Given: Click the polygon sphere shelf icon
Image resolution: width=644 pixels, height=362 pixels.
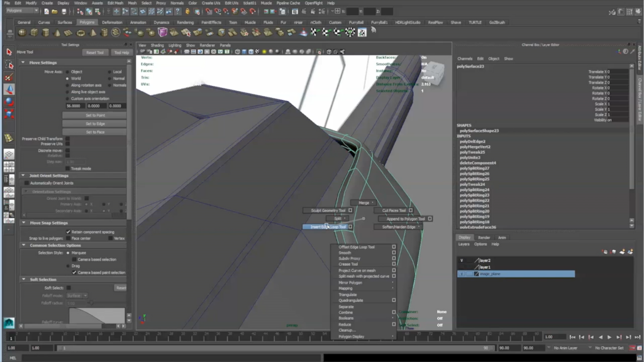Looking at the screenshot, I should click(x=22, y=33).
